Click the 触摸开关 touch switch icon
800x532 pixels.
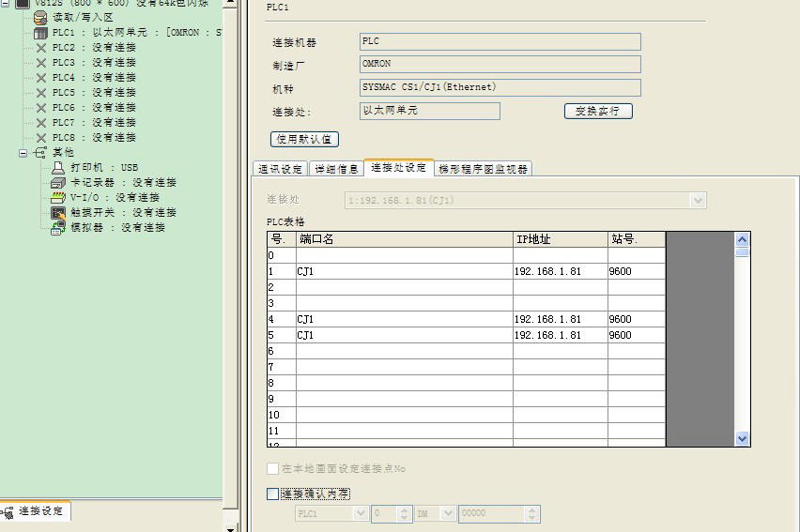pos(58,212)
